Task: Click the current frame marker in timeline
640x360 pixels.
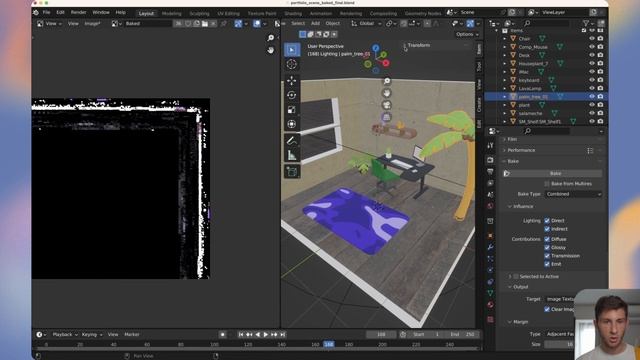Action: point(329,344)
